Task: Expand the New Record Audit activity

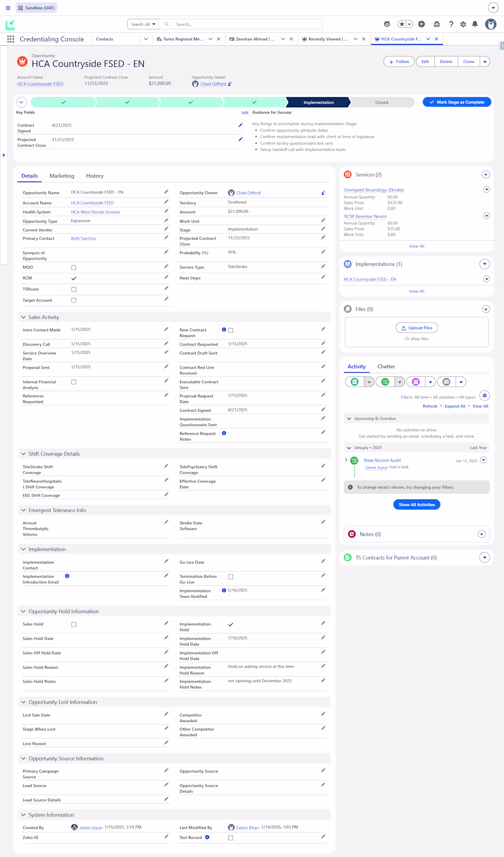Action: (346, 460)
